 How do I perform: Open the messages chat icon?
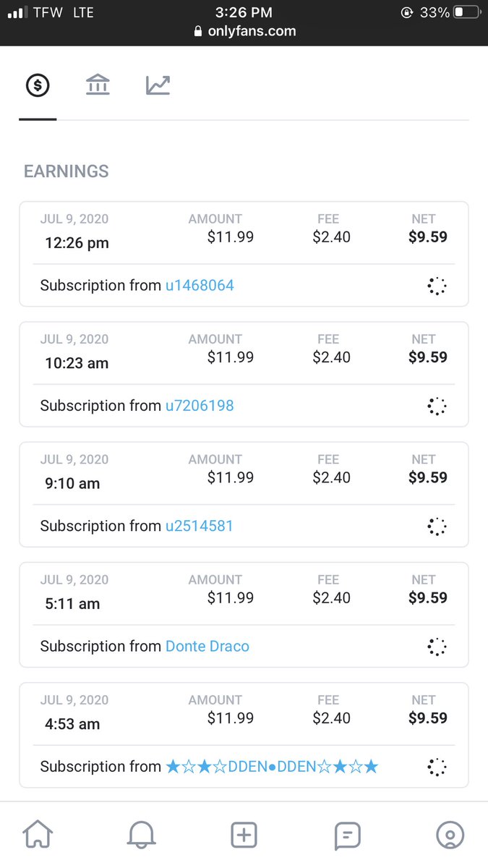coord(347,835)
